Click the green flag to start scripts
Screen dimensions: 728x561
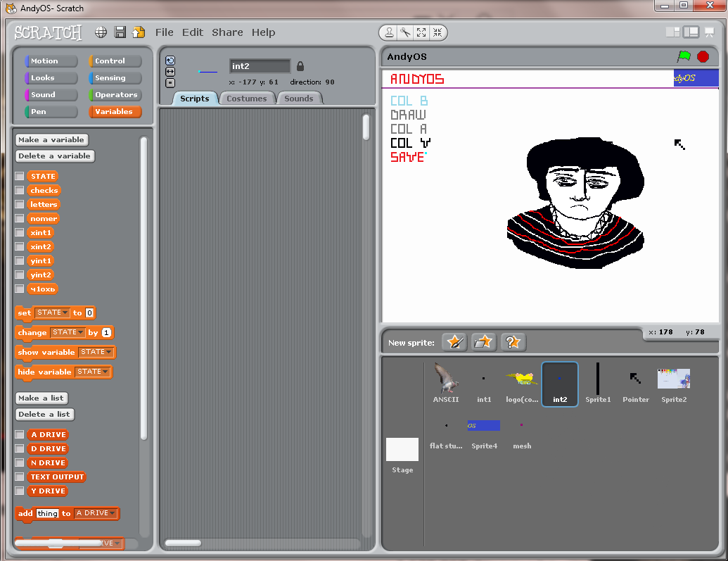(683, 56)
